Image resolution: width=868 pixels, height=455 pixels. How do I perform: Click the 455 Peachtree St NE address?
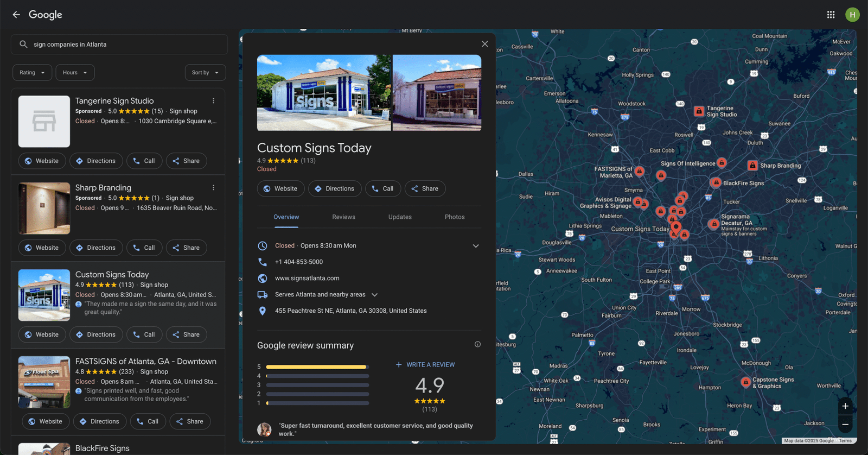pyautogui.click(x=351, y=311)
